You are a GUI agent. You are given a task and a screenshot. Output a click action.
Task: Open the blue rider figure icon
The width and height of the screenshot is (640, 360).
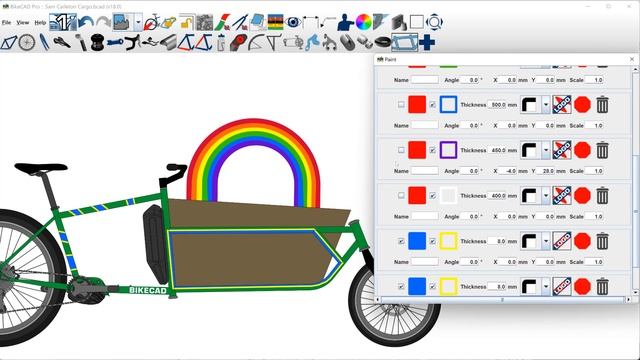click(345, 22)
